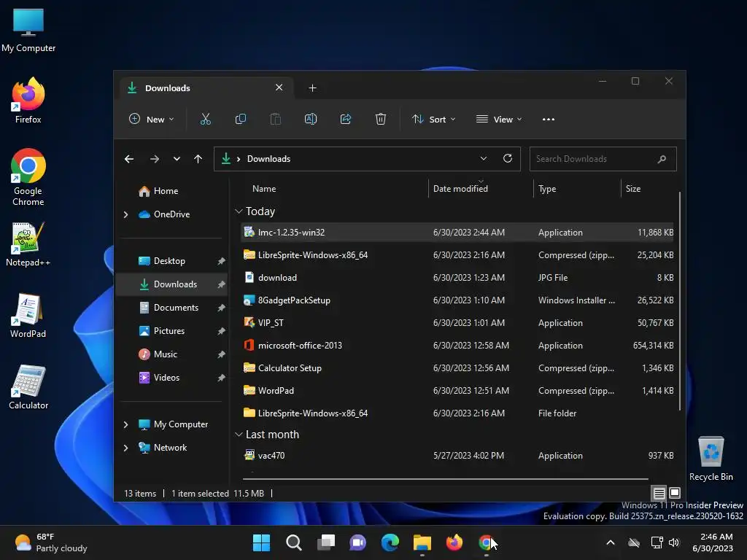This screenshot has height=560, width=747.
Task: Open WordPad desktop shortcut
Action: 28,316
